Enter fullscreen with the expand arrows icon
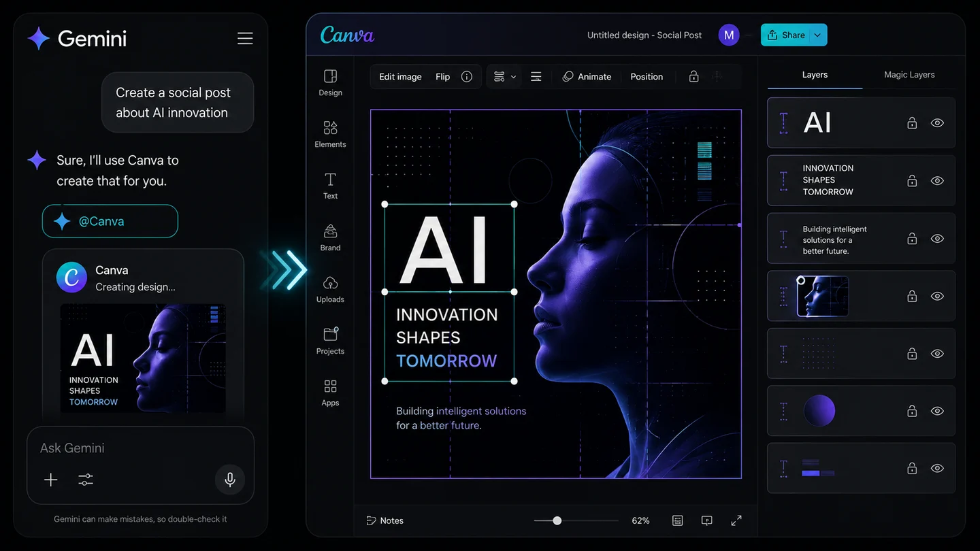 coord(736,520)
